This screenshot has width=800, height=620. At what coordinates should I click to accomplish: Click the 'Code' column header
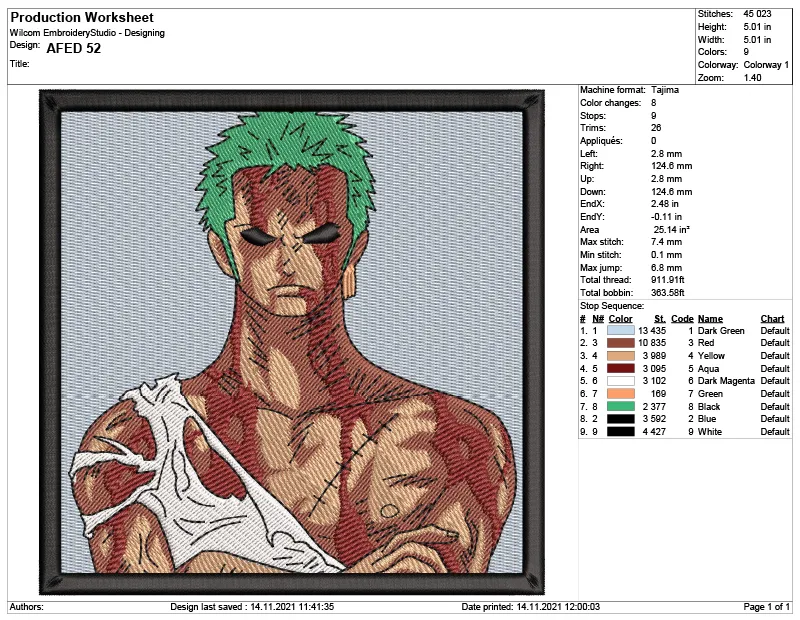pyautogui.click(x=682, y=318)
